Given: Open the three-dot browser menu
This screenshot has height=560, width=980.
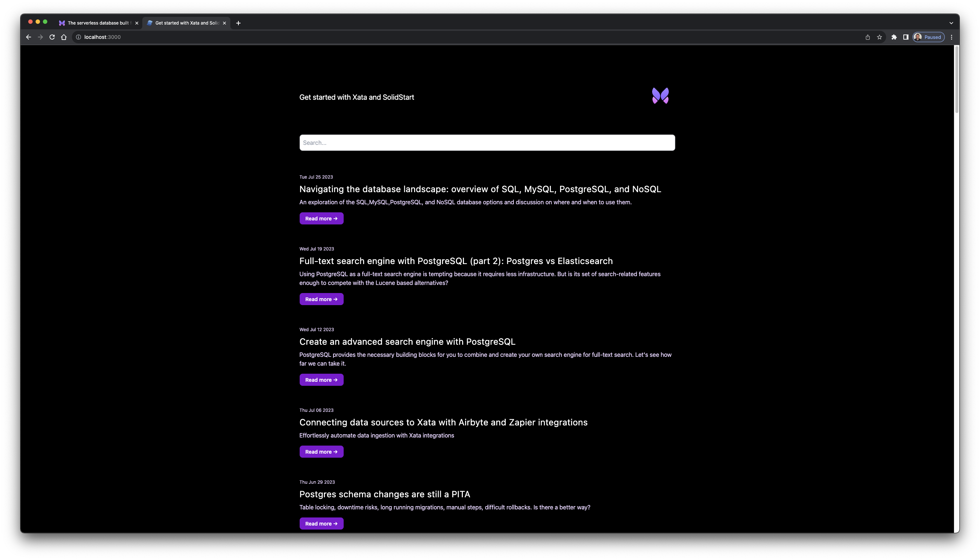Looking at the screenshot, I should 951,37.
